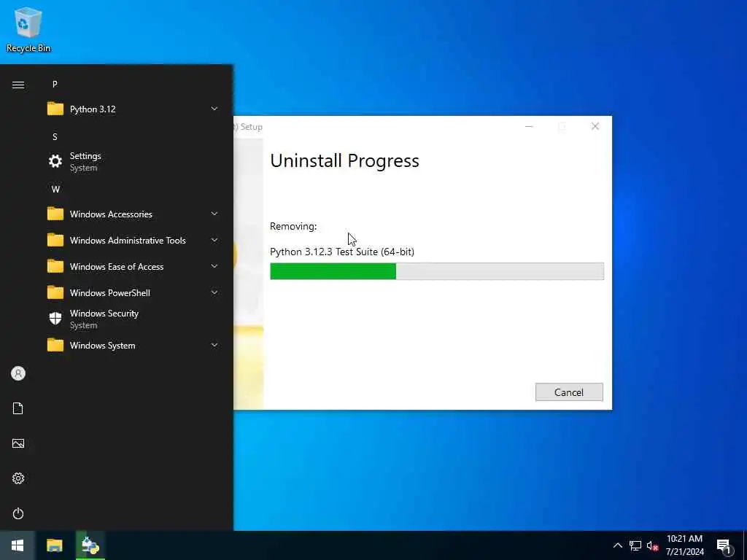The height and width of the screenshot is (560, 747).
Task: Jump to letter W section header
Action: pyautogui.click(x=55, y=189)
